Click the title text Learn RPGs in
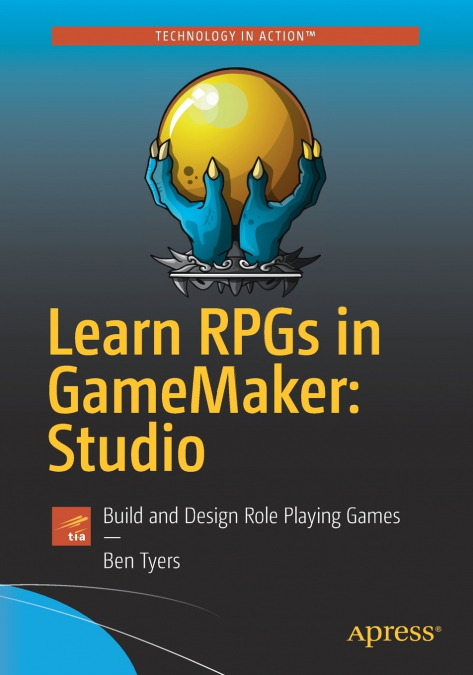 [215, 332]
